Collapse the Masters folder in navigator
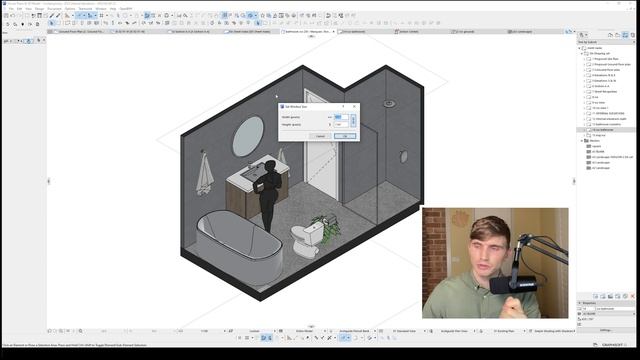Viewport: 640px width, 360px height. coord(582,141)
